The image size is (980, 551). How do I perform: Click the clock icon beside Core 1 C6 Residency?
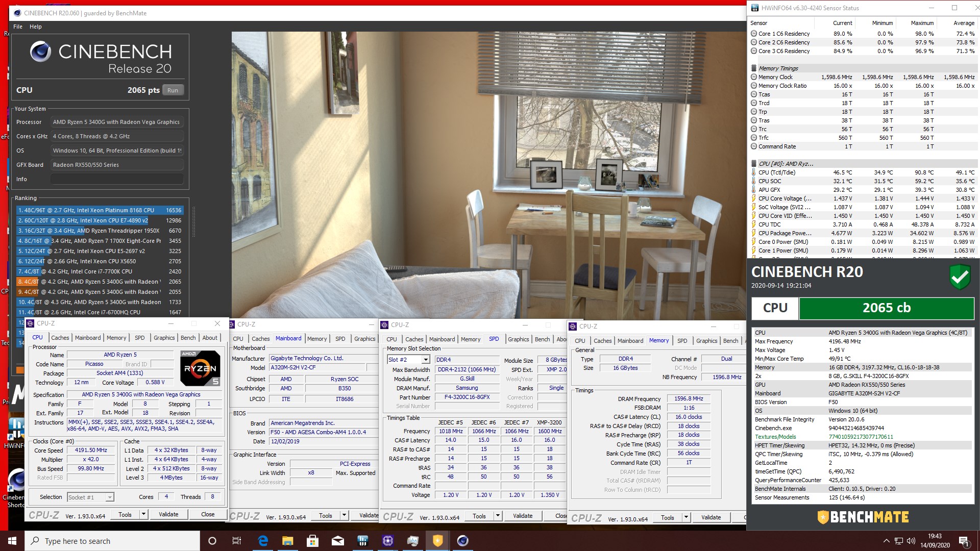pos(753,34)
